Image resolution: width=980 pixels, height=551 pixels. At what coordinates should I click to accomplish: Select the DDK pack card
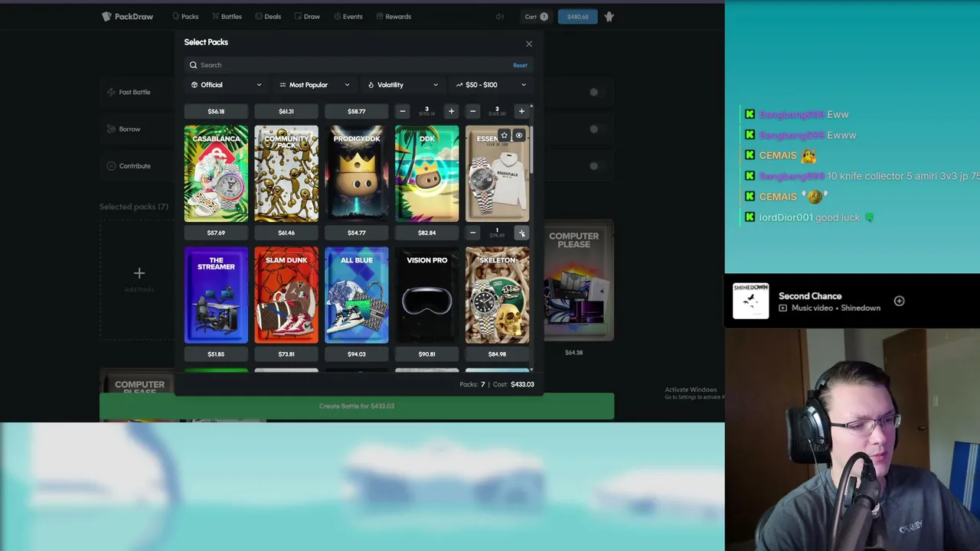427,174
